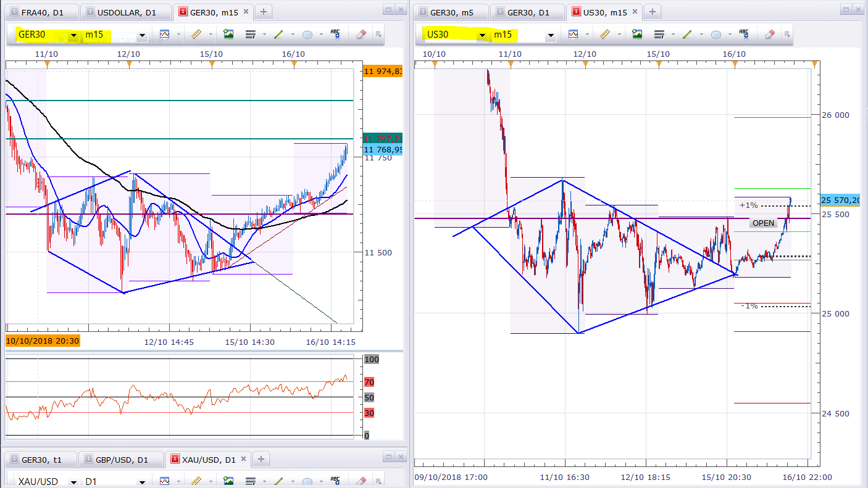This screenshot has width=868, height=488.
Task: Add a new chart tab beside US30, m15
Action: (x=652, y=12)
